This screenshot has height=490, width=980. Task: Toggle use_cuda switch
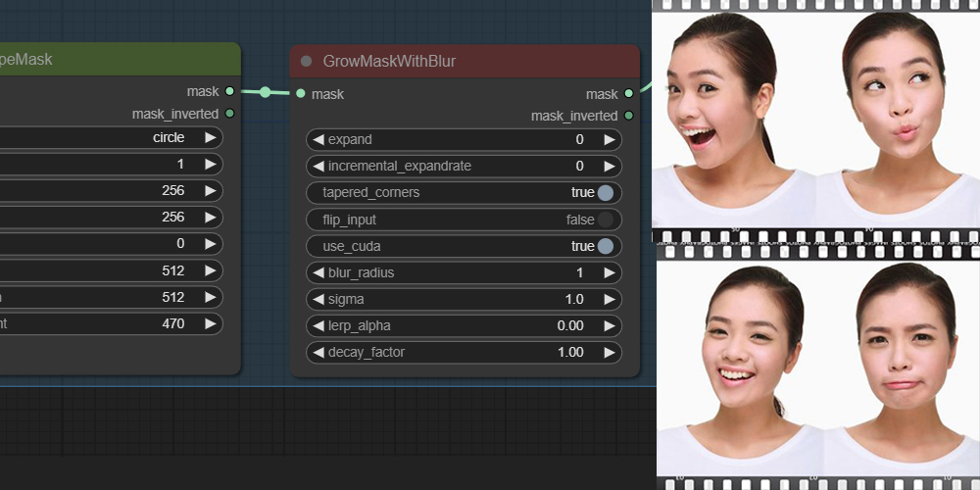(605, 246)
